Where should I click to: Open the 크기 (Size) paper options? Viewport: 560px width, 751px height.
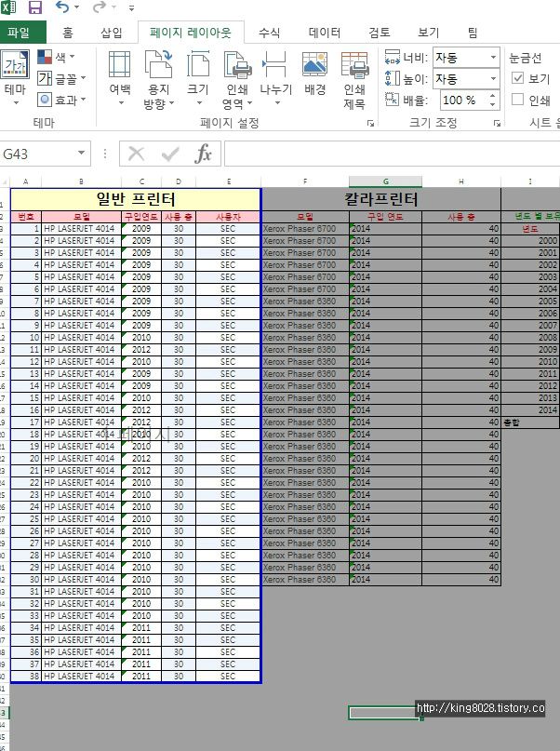[198, 78]
